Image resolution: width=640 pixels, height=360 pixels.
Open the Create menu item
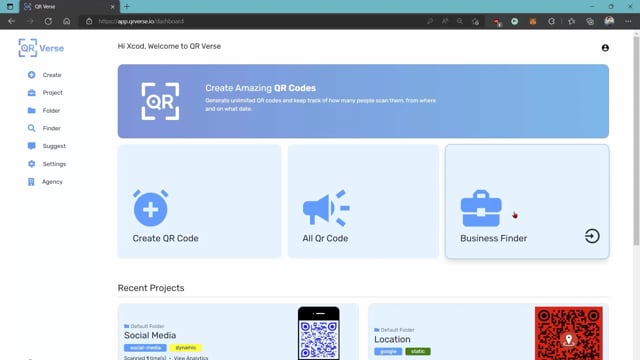[52, 75]
